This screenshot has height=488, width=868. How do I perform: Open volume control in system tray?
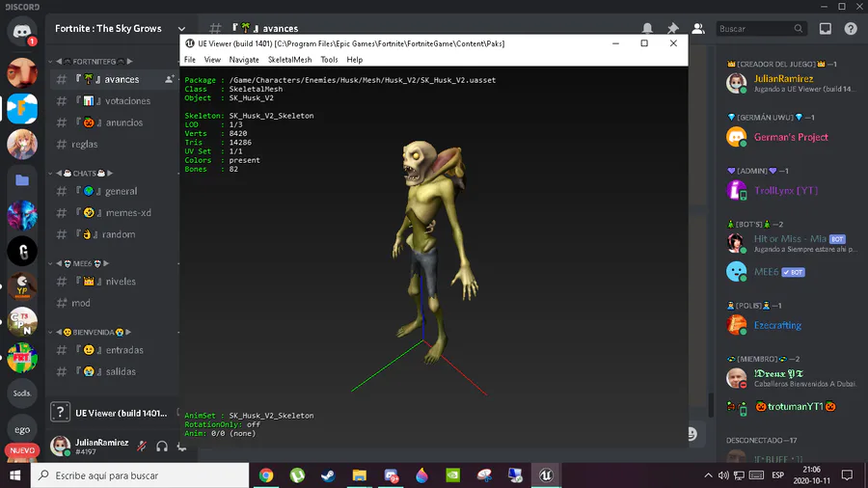click(723, 475)
